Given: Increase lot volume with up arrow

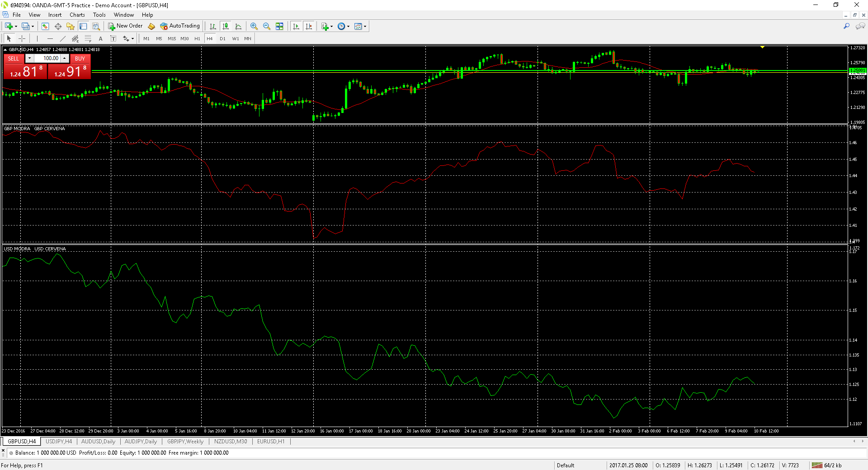Looking at the screenshot, I should (x=65, y=58).
